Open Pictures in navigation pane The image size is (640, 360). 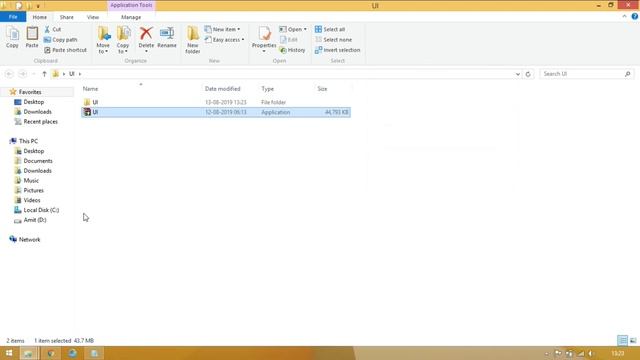coord(33,190)
